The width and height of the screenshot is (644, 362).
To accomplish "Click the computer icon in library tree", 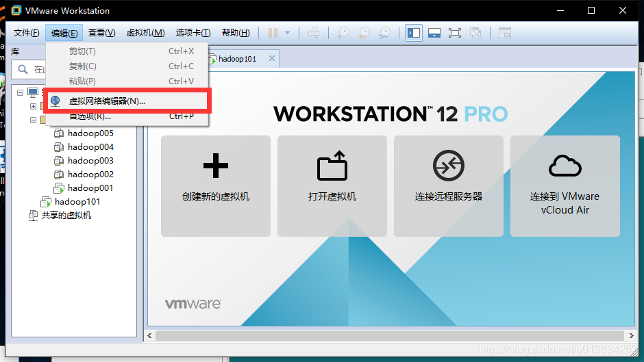I will point(33,92).
